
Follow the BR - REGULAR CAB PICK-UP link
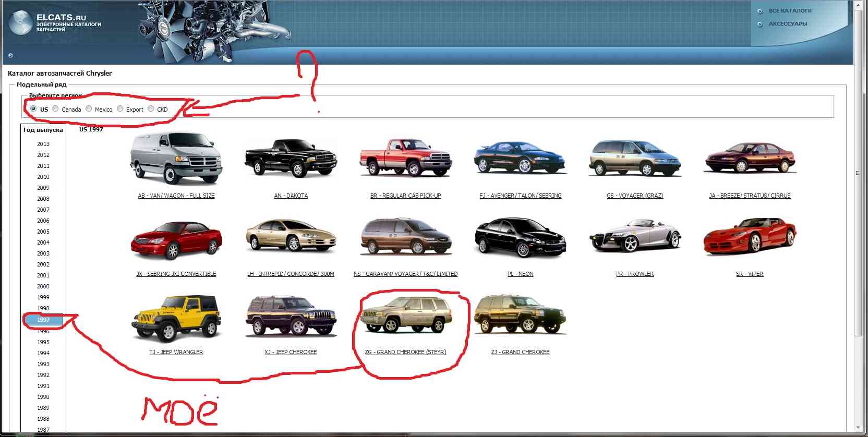coord(405,196)
